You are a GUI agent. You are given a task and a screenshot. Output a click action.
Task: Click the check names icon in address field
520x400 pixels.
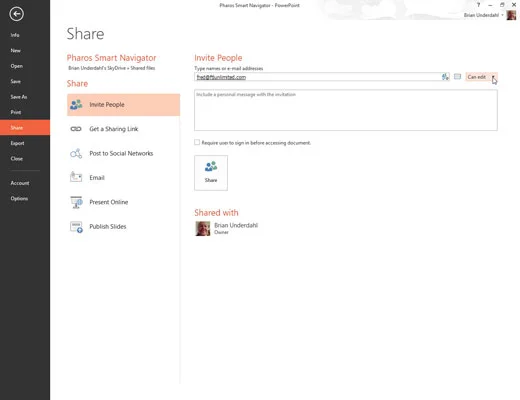pyautogui.click(x=445, y=77)
